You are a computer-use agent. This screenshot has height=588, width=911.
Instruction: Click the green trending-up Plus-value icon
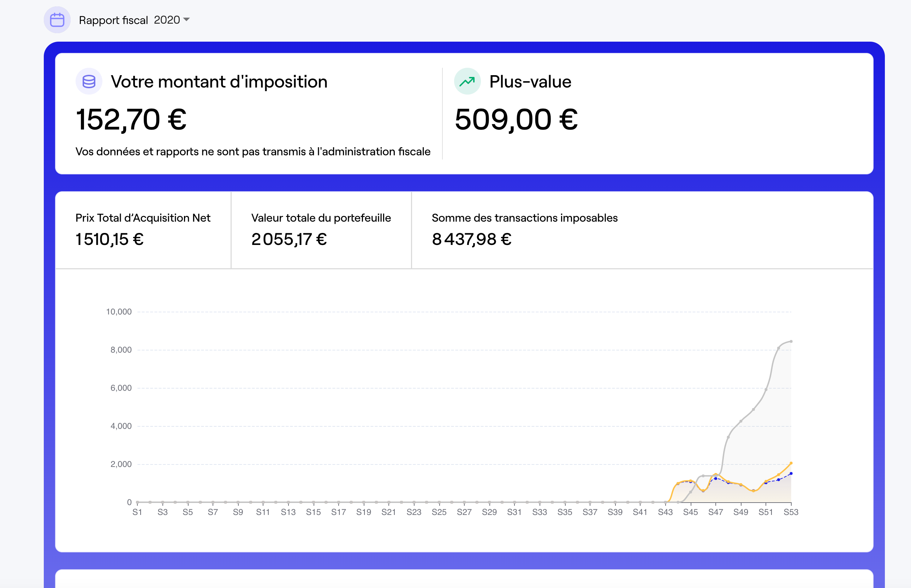(x=467, y=81)
